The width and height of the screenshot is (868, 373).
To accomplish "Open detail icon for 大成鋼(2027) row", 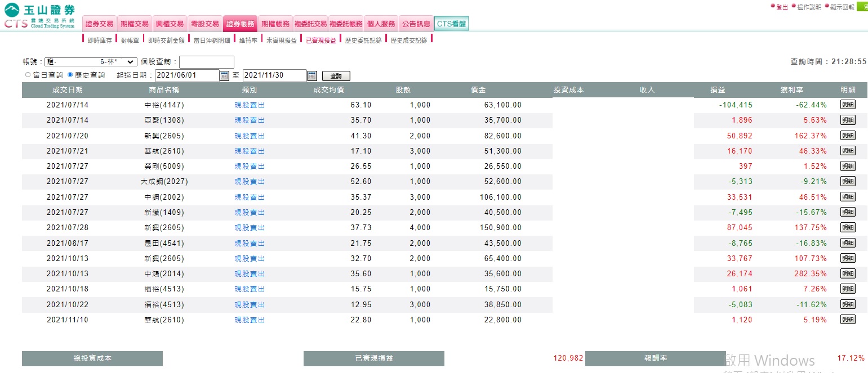I will (x=848, y=181).
